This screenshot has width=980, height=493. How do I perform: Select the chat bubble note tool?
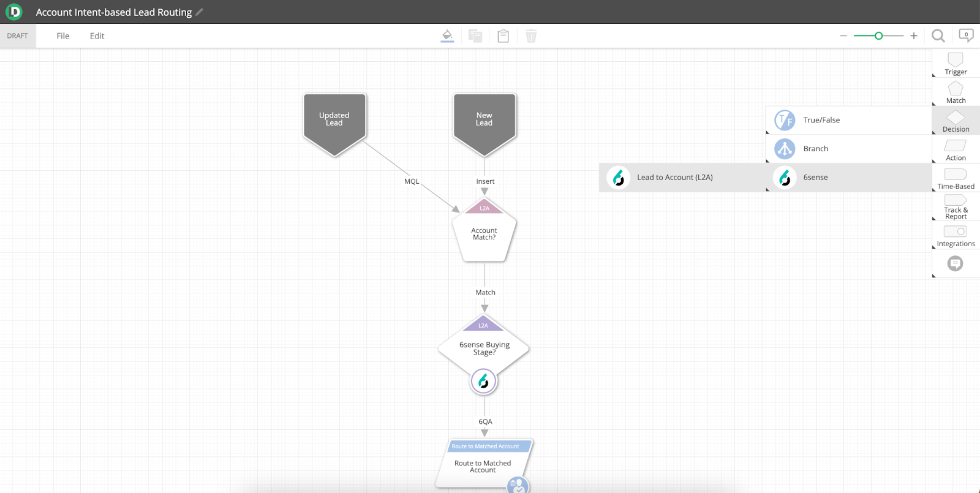[955, 263]
